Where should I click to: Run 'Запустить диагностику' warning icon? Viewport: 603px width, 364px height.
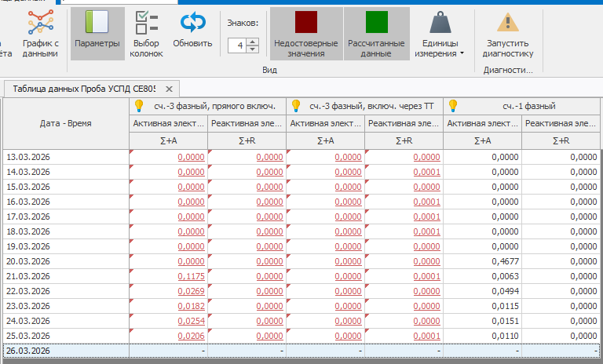pos(508,24)
